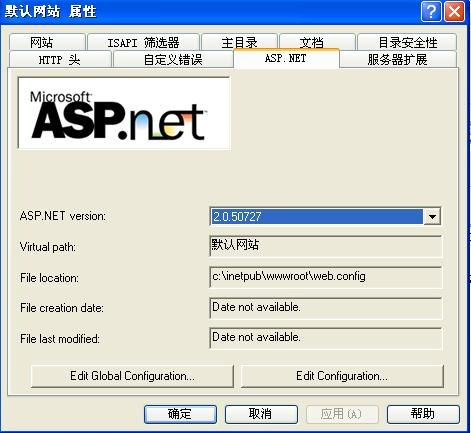The width and height of the screenshot is (471, 433).
Task: Click the File location label
Action: [49, 278]
